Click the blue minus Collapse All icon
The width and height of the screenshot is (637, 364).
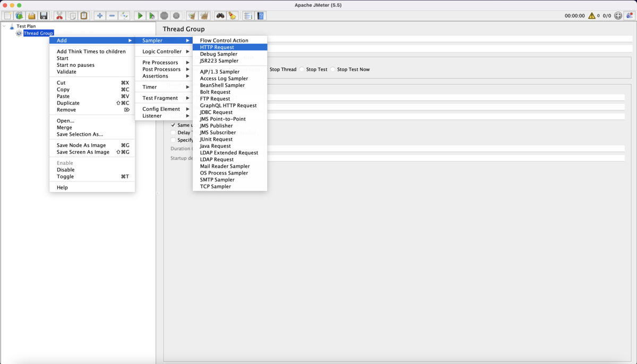tap(112, 16)
